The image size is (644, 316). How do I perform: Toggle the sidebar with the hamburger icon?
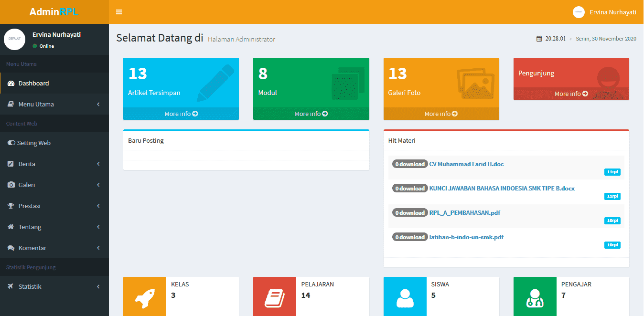118,12
